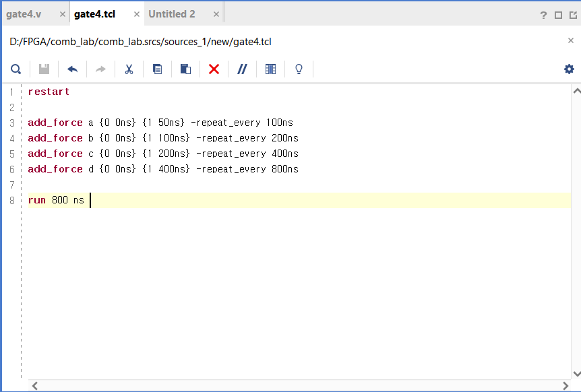581x392 pixels.
Task: Click line number 2 in gutter
Action: coord(12,107)
